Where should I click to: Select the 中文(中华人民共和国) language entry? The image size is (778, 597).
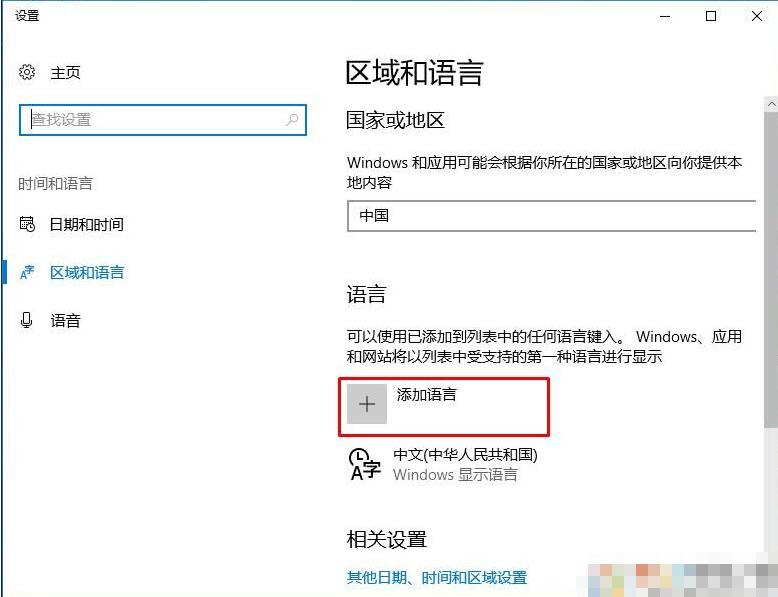465,455
